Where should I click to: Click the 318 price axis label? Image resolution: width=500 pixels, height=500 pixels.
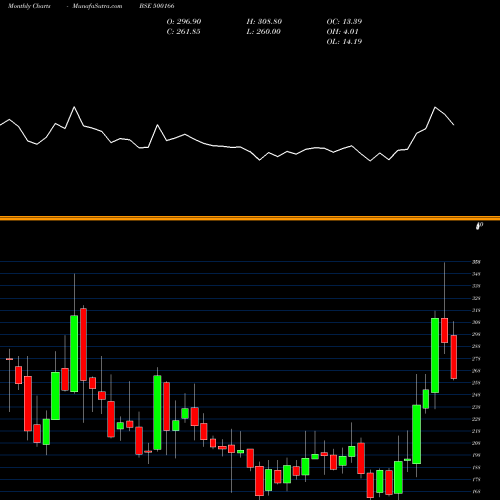476,310
